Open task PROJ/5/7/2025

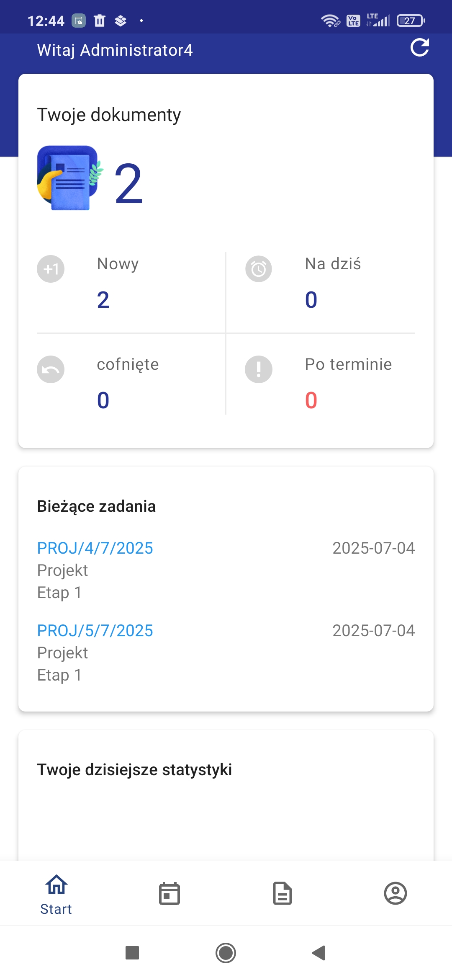(x=95, y=631)
